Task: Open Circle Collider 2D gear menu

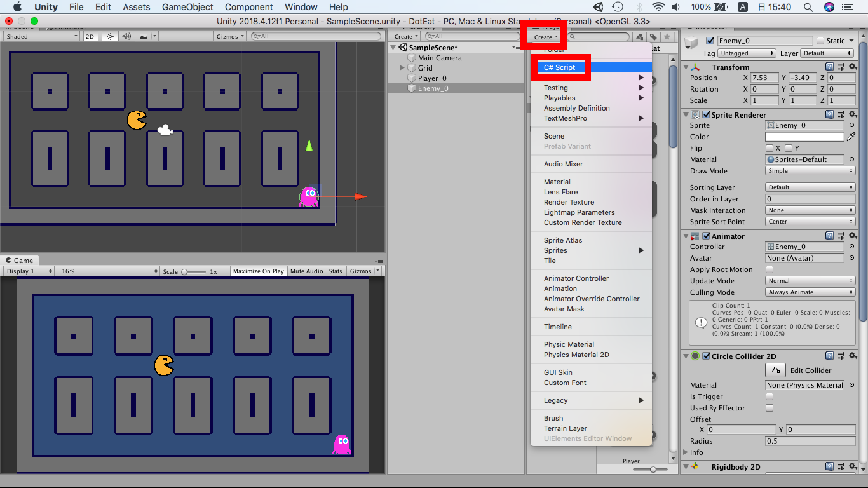Action: (x=852, y=356)
